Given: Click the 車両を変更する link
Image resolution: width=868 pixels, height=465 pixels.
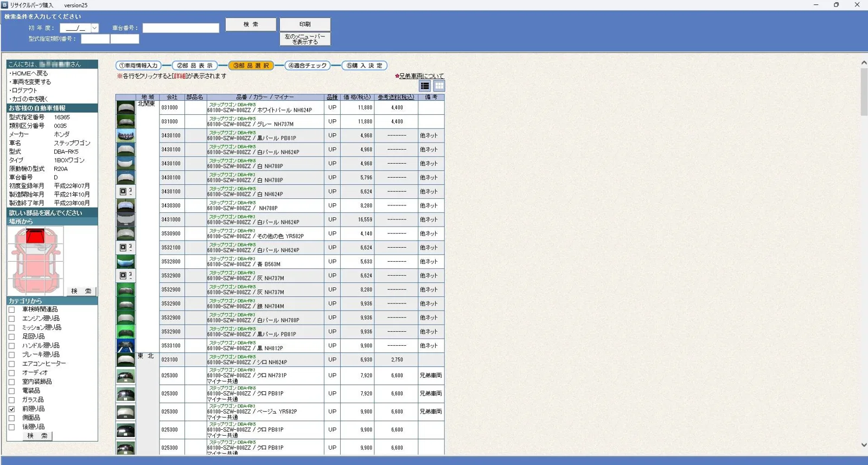Looking at the screenshot, I should click(30, 82).
